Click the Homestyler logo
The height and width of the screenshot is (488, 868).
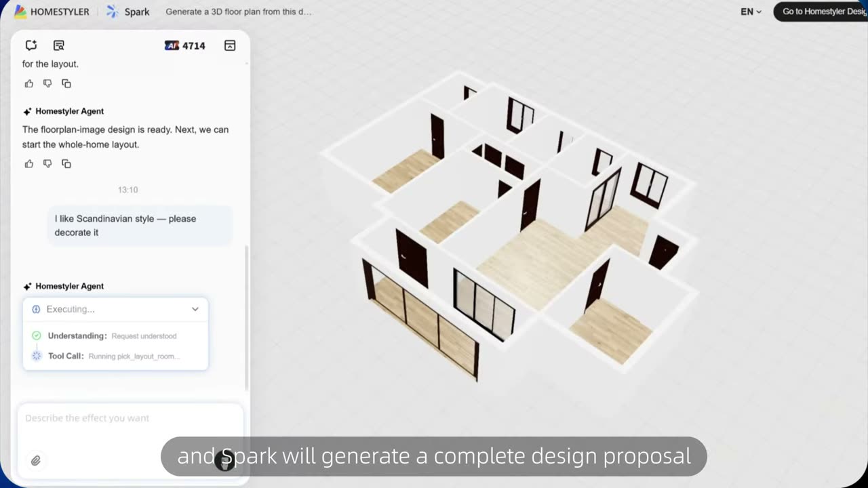[x=52, y=12]
